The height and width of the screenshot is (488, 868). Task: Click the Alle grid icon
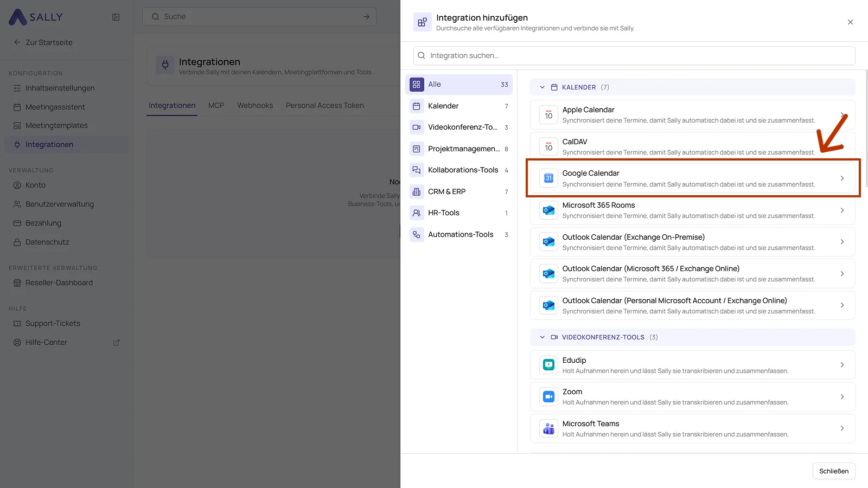tap(417, 85)
